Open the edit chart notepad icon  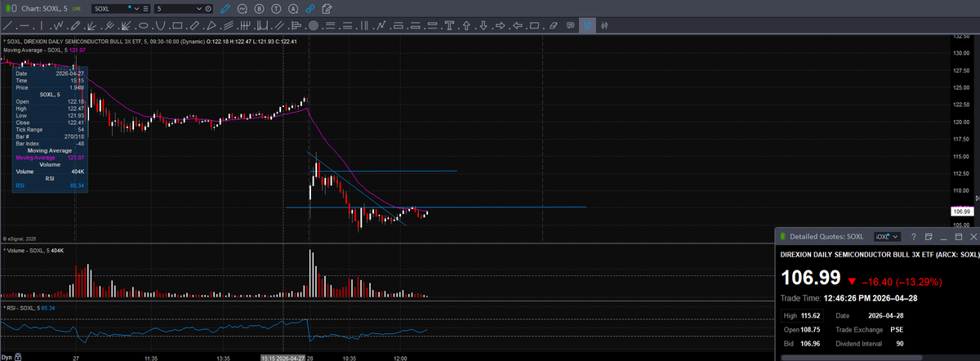tap(327, 8)
